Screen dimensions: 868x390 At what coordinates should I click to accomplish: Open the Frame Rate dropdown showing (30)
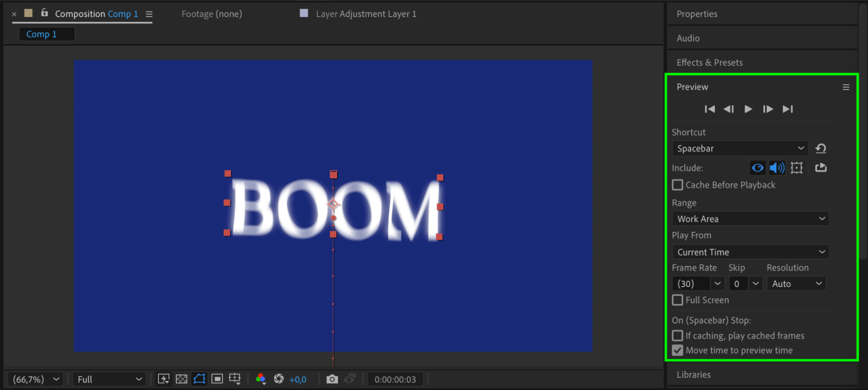pos(698,284)
